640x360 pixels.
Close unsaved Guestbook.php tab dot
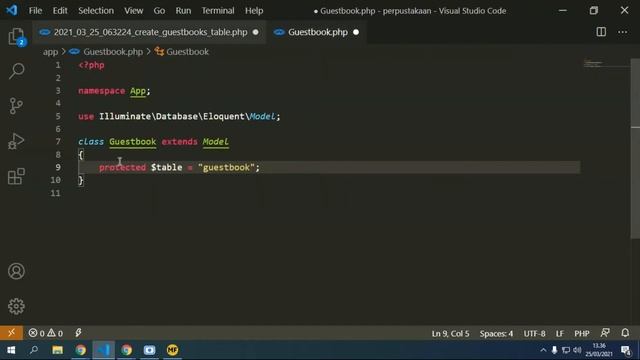click(356, 32)
